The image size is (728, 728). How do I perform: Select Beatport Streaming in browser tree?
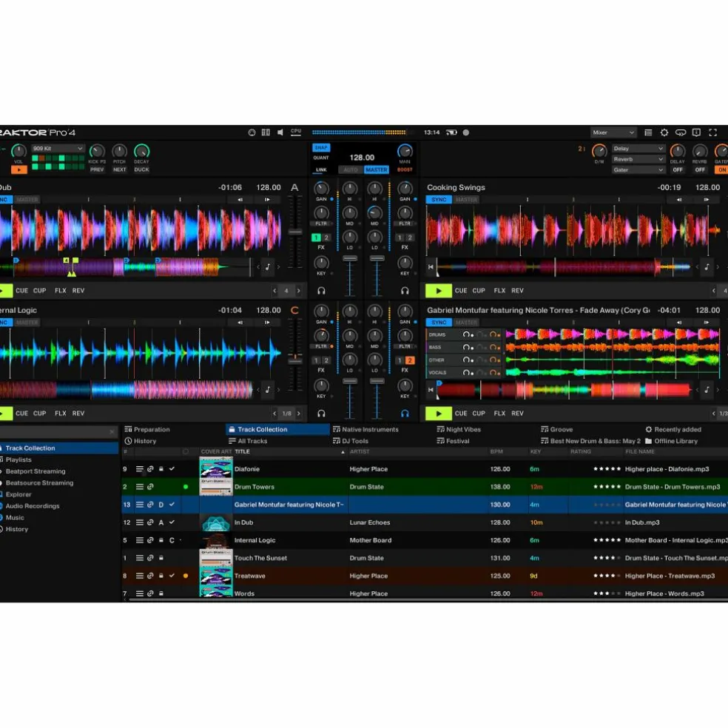tap(36, 471)
